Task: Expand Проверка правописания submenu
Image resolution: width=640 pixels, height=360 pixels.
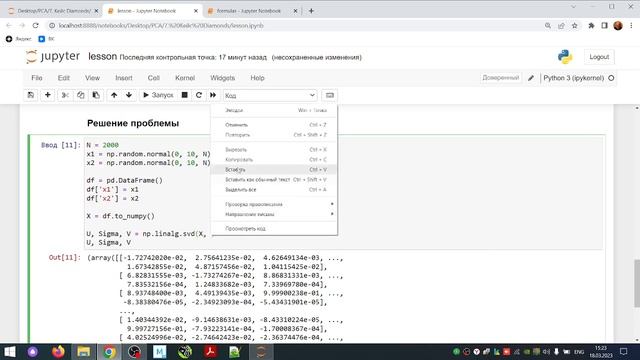Action: (x=275, y=204)
